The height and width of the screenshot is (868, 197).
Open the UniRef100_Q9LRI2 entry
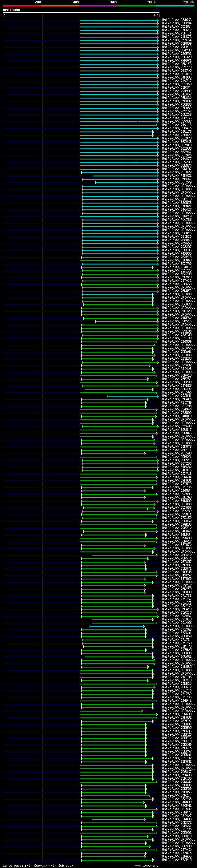177,47
